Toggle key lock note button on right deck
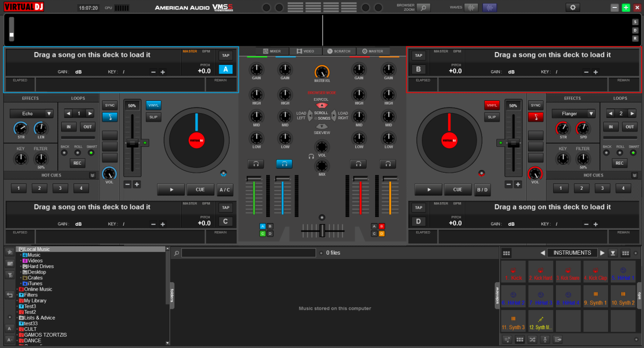 point(535,116)
